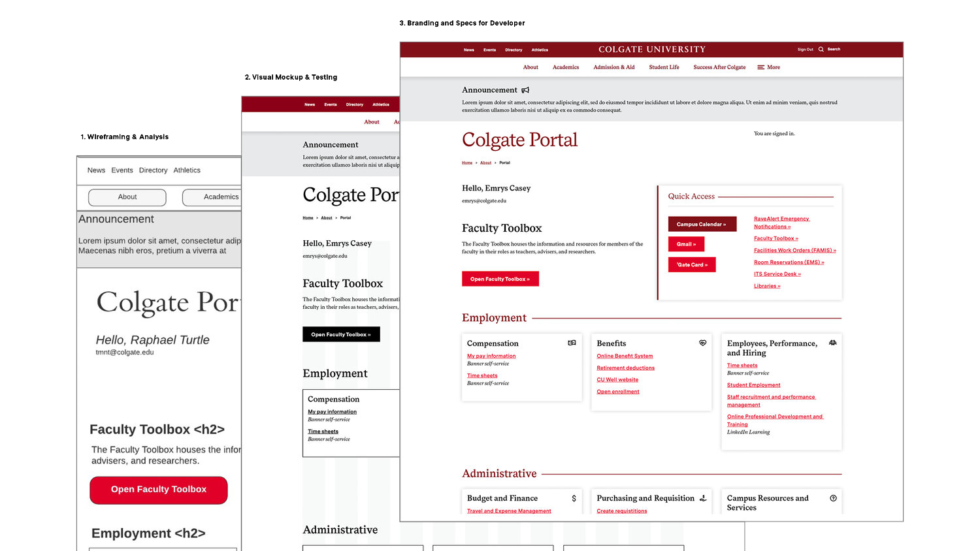The image size is (980, 551).
Task: Click the About button in the wireframe
Action: [127, 197]
